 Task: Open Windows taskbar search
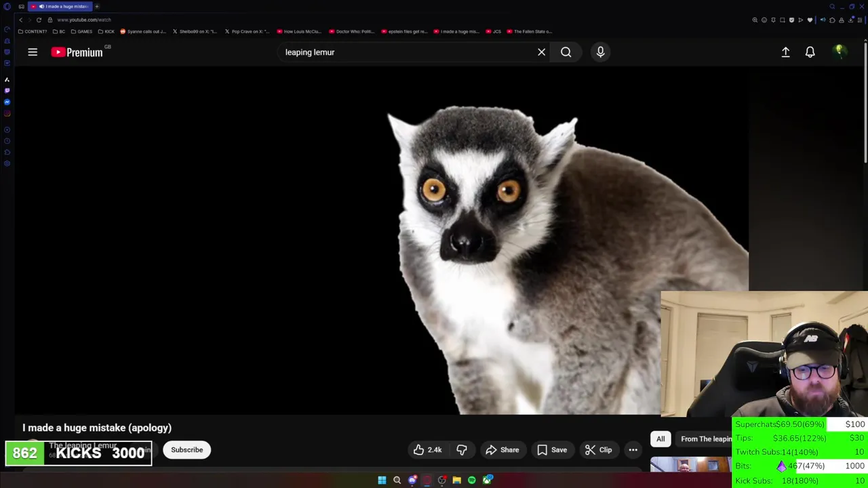397,480
